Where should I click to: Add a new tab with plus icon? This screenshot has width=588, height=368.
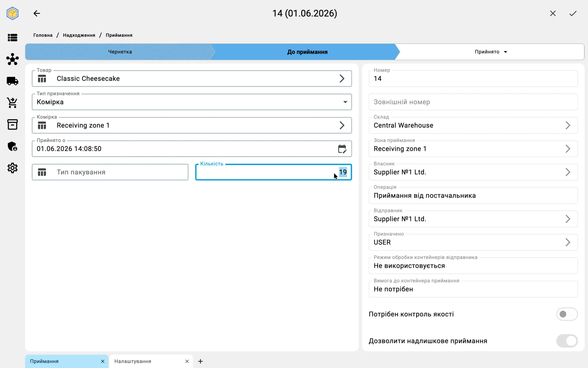coord(200,361)
